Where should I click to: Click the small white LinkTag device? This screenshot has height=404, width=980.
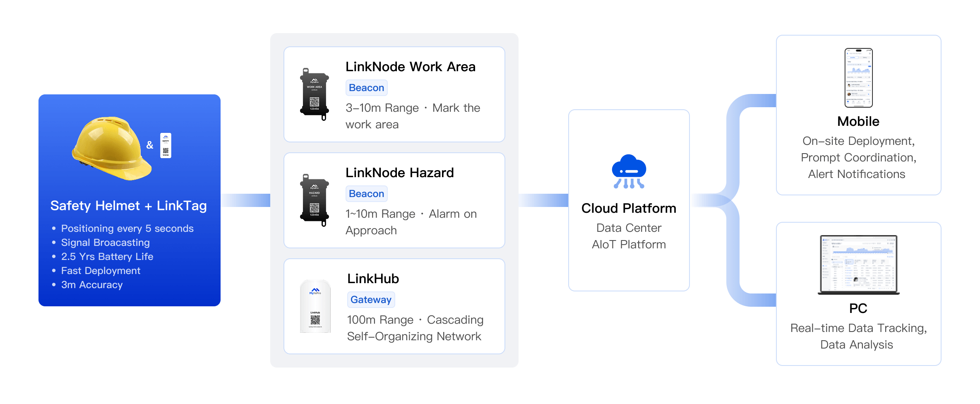point(166,145)
